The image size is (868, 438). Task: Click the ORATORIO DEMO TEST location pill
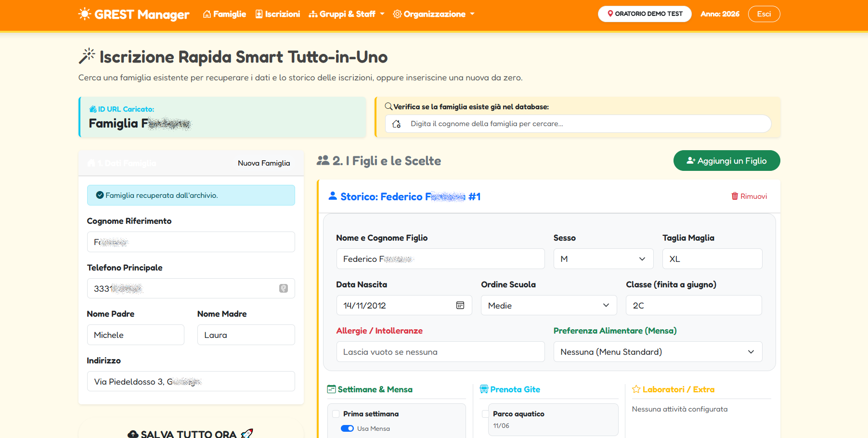tap(645, 14)
